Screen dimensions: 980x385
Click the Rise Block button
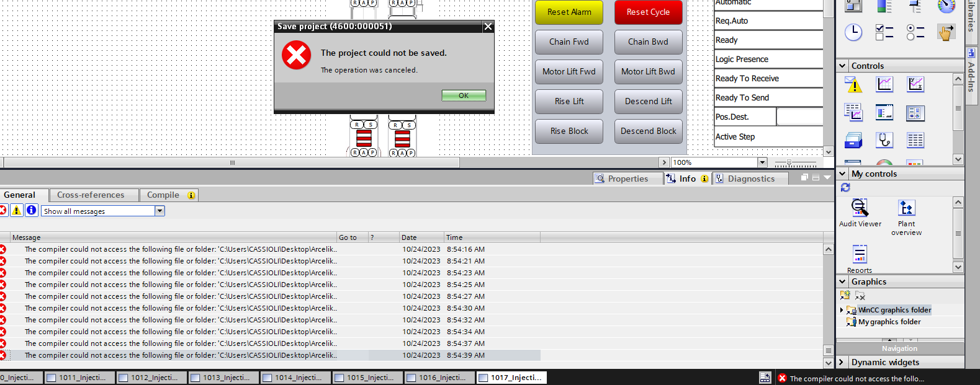569,131
